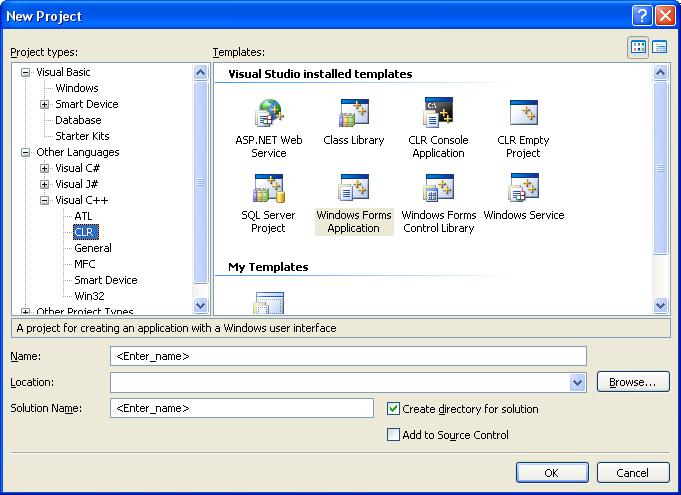Choose the CLR Console Application template icon
681x495 pixels.
[x=438, y=112]
